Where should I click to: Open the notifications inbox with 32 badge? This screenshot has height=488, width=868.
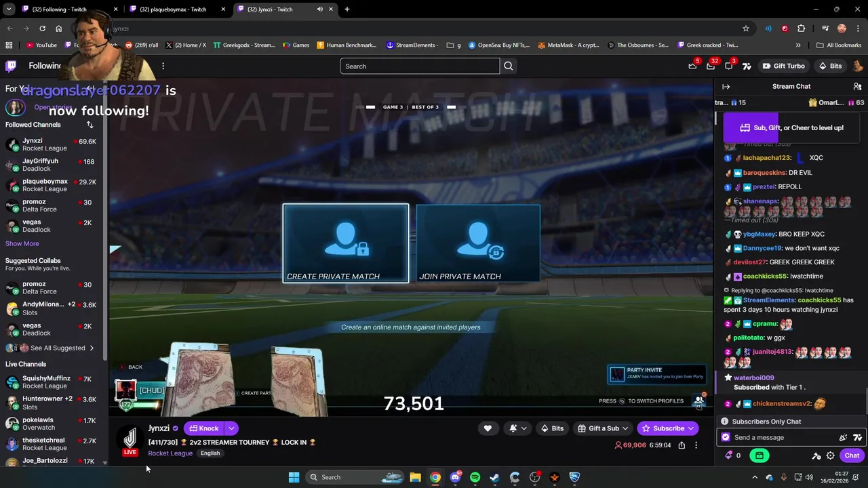point(711,66)
